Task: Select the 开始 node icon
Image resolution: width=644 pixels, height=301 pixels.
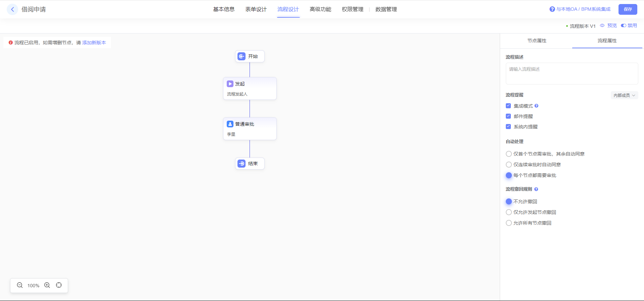Action: (x=241, y=56)
